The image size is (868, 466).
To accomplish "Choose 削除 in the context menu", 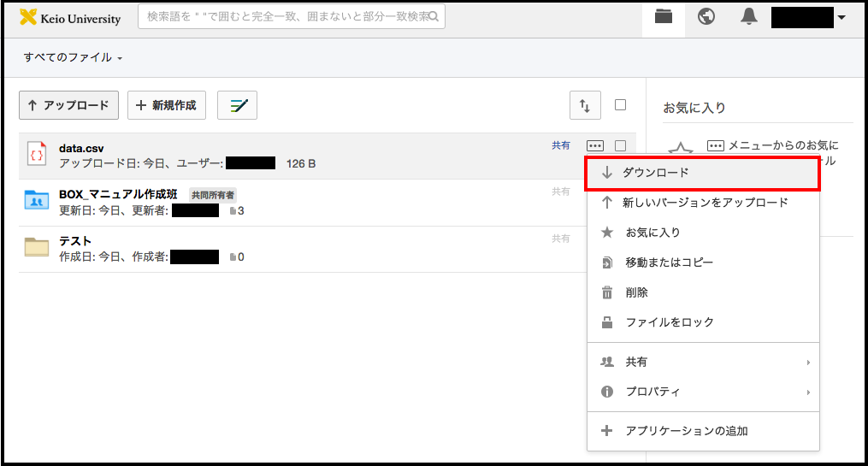I will tap(636, 292).
